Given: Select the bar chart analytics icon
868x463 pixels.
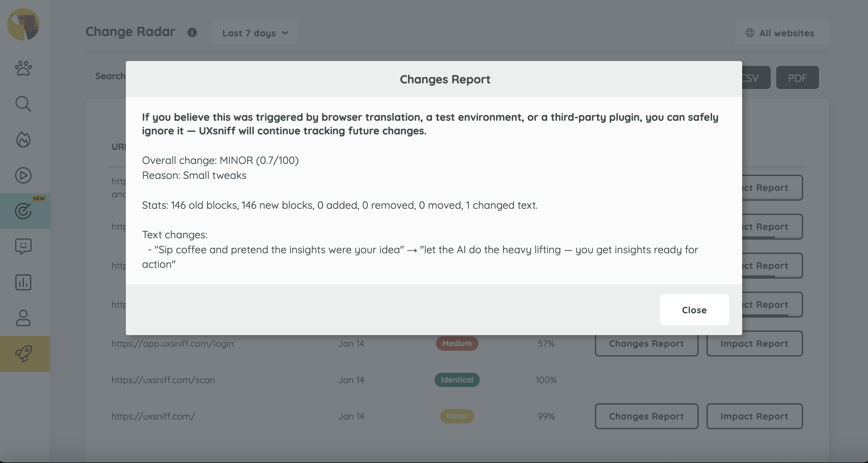Looking at the screenshot, I should [x=23, y=282].
